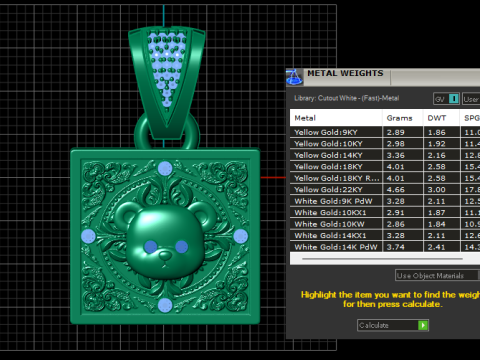Select the White Gold:9K PdW row
Image resolution: width=480 pixels, height=360 pixels.
(385, 201)
